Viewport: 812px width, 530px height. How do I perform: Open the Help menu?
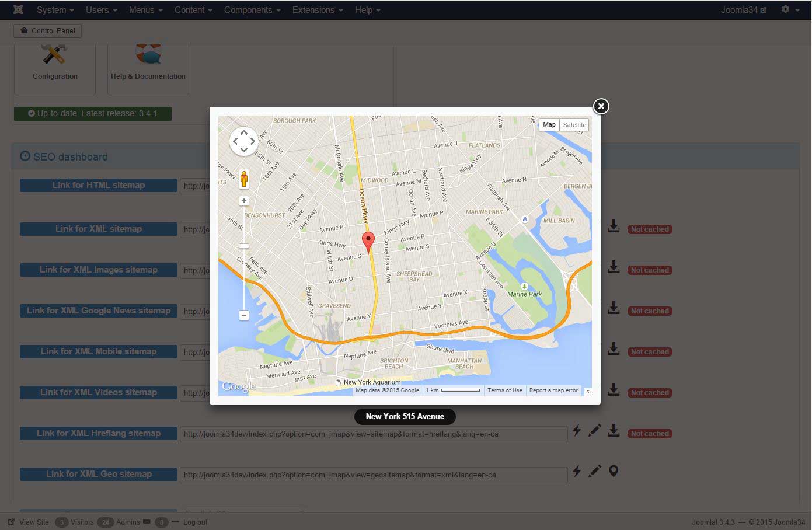pos(367,10)
